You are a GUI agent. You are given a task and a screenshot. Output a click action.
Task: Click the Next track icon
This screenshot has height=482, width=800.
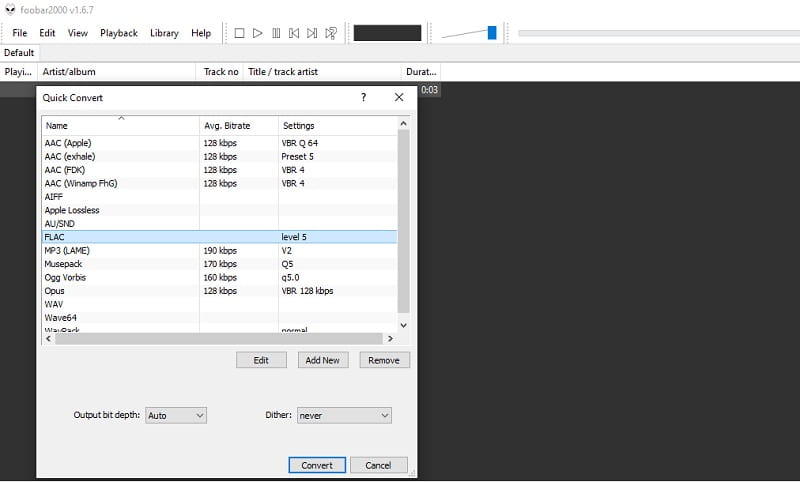pyautogui.click(x=312, y=33)
